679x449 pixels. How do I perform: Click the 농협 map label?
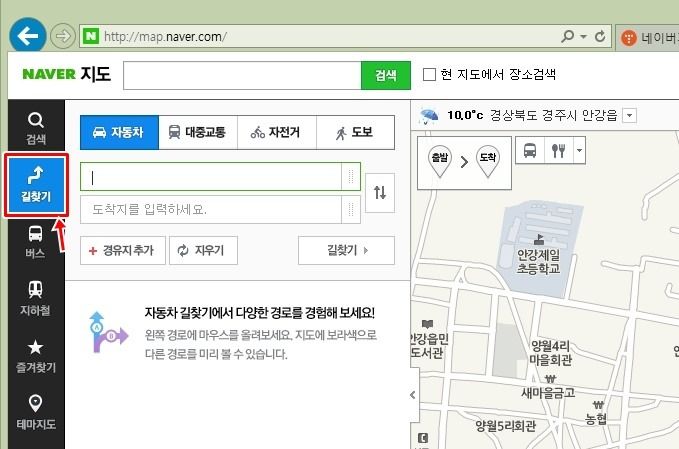click(596, 419)
